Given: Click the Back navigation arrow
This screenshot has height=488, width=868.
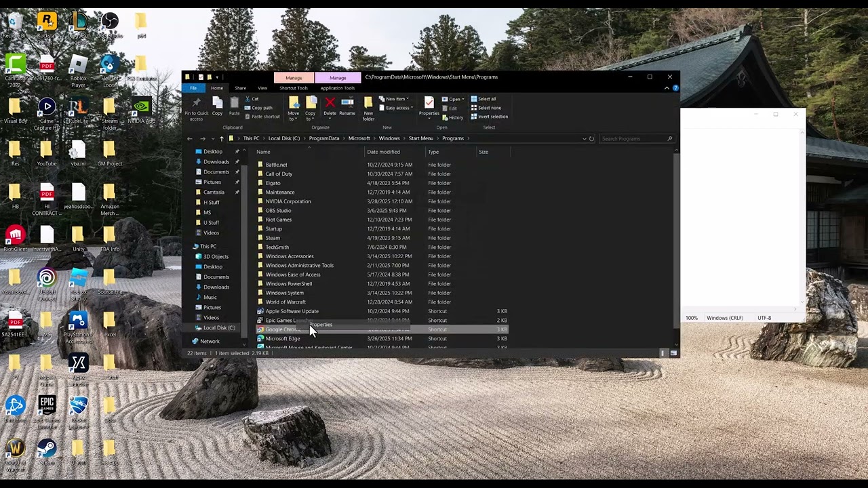Looking at the screenshot, I should click(x=190, y=138).
